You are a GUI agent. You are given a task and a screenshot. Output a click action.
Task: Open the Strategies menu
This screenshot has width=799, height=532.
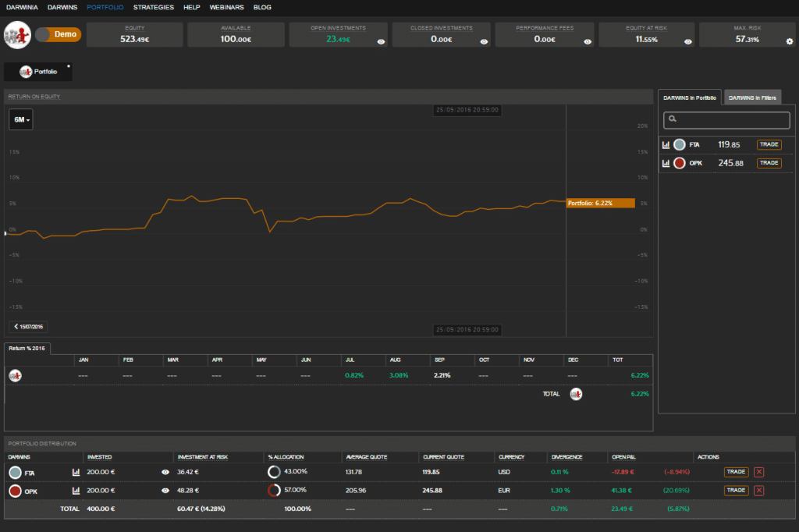coord(153,7)
